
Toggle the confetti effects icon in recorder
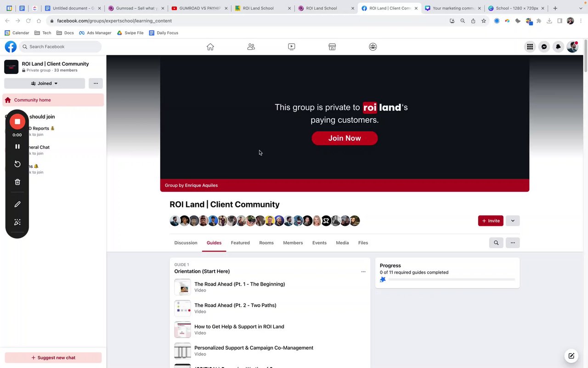(x=17, y=222)
